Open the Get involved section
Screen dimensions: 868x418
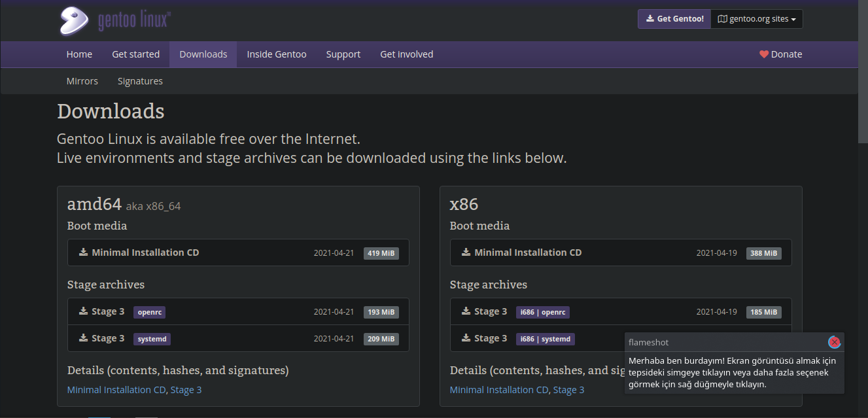pos(407,54)
